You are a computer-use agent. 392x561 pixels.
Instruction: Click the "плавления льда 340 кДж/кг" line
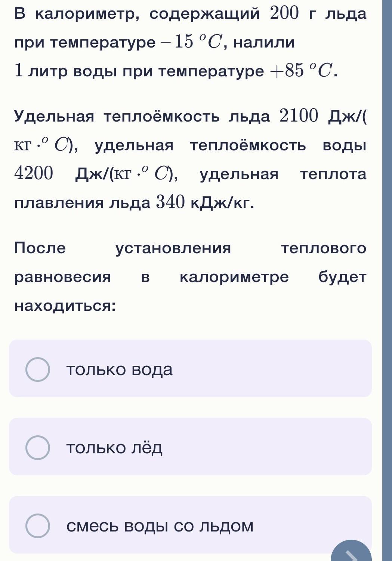click(134, 203)
